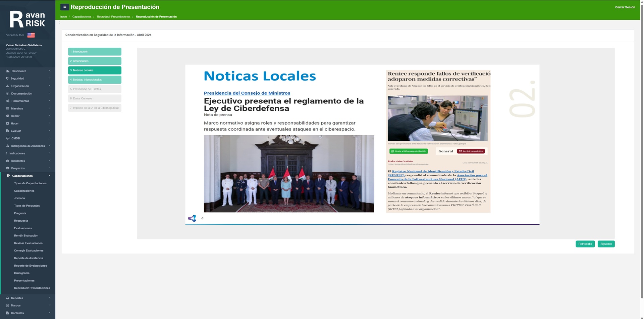Open Corregir Evaluaciones submenu item
Viewport: 644px width, 319px height.
(29, 251)
